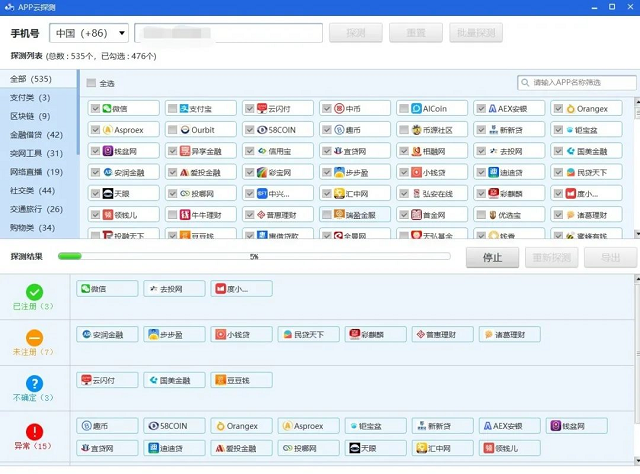
Task: Click the 重置 reset button
Action: 416,33
